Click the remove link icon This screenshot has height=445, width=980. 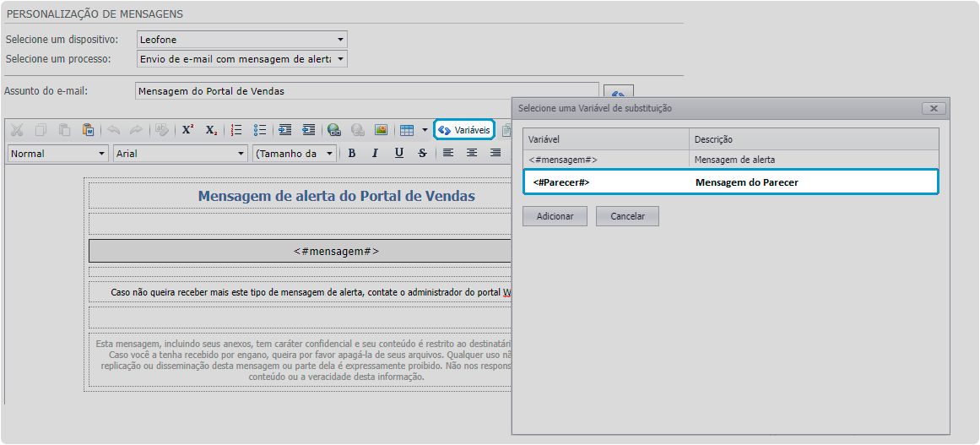(358, 130)
